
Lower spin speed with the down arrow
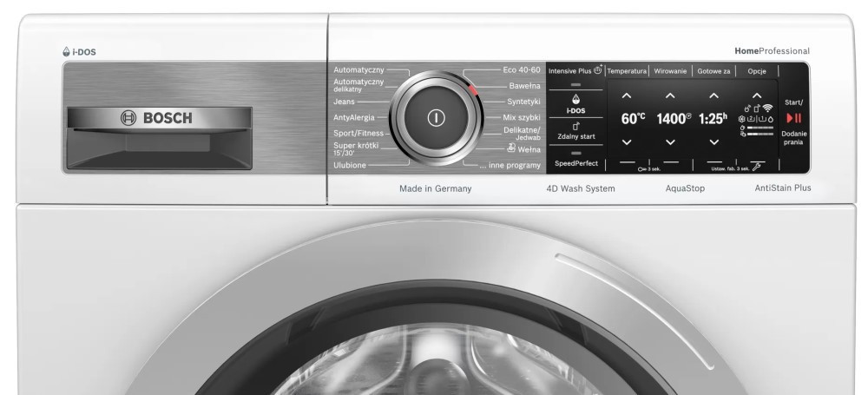[670, 142]
